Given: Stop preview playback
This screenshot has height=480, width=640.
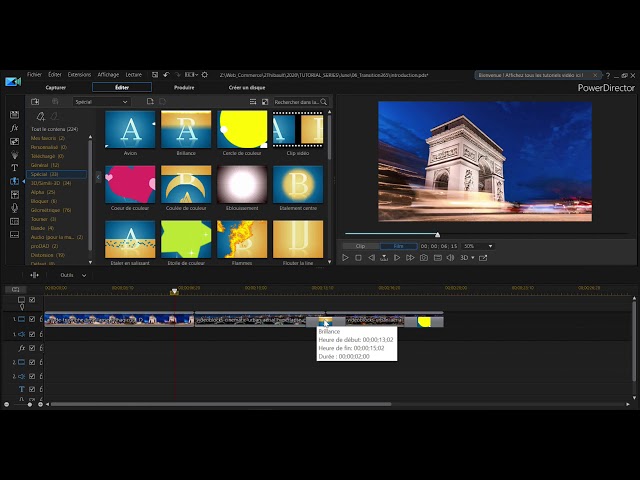Looking at the screenshot, I should point(358,258).
